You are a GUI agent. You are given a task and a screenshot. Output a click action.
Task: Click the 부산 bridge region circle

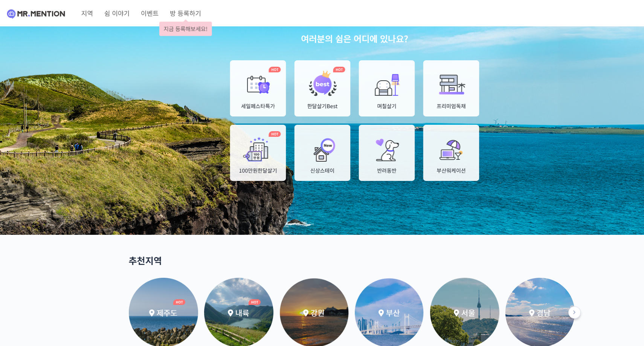coord(389,312)
